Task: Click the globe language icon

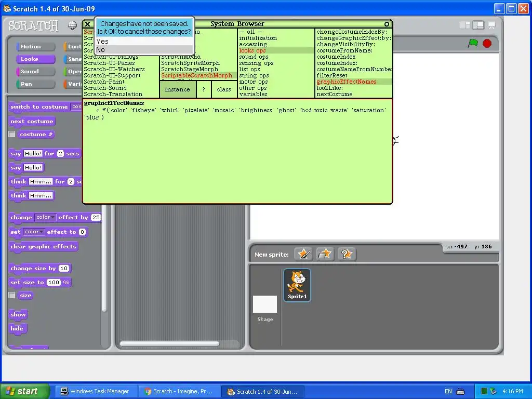Action: click(x=72, y=25)
